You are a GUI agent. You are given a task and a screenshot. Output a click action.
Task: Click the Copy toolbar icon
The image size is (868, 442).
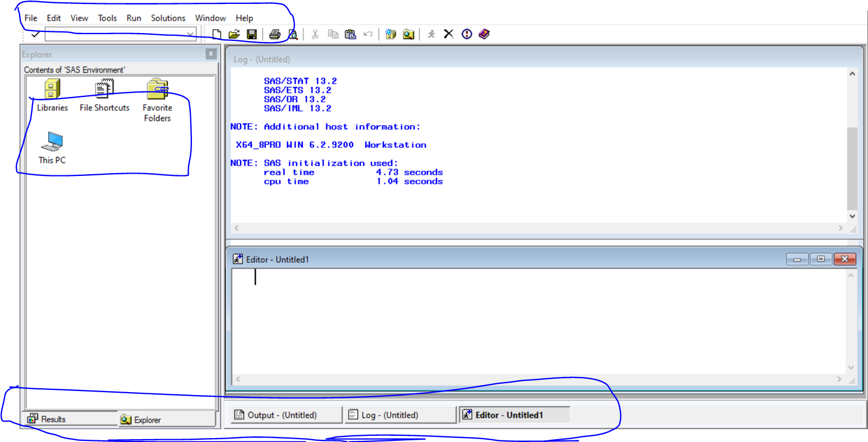[333, 35]
